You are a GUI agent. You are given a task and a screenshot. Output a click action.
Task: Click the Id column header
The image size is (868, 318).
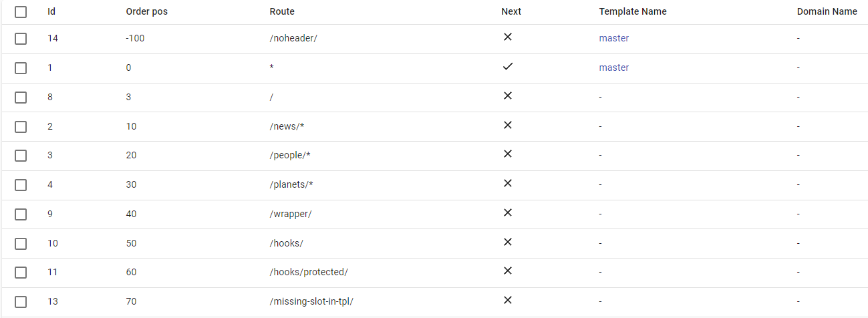click(51, 11)
